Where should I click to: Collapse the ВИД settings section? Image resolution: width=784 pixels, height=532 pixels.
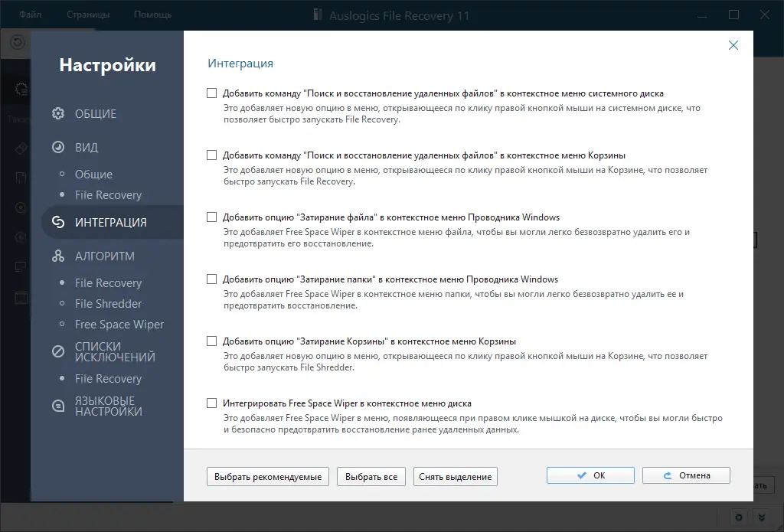(x=87, y=146)
